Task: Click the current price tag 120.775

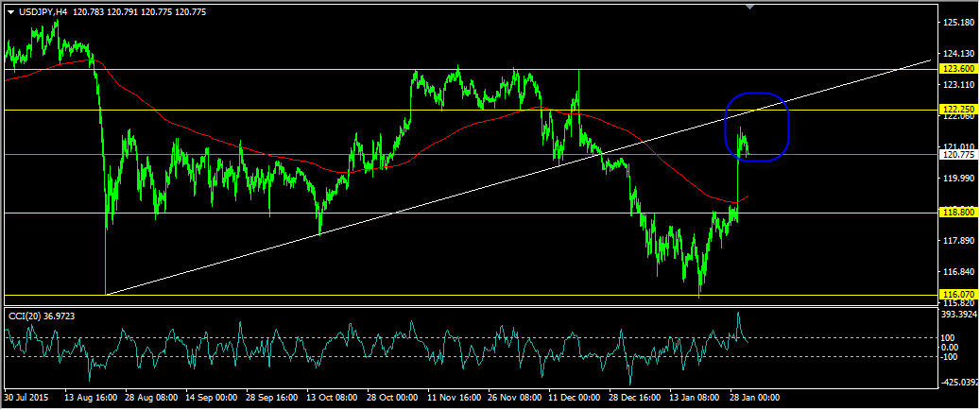Action: 957,154
